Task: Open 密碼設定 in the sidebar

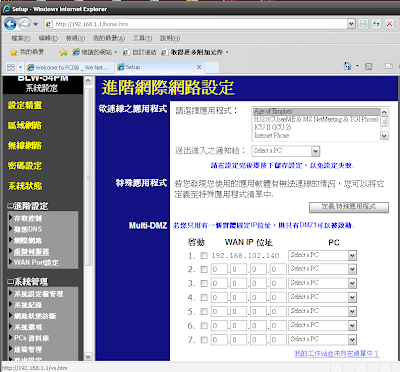Action: [x=25, y=166]
